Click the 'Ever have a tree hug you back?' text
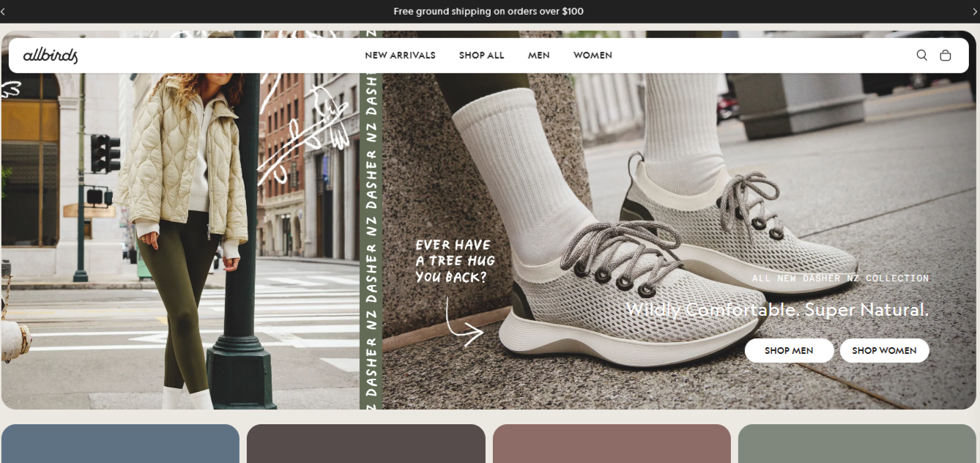Image resolution: width=980 pixels, height=463 pixels. (455, 261)
